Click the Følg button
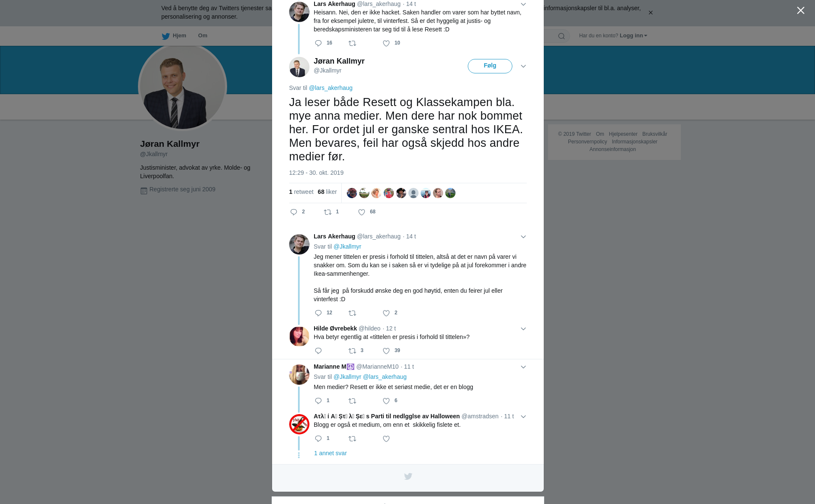This screenshot has height=504, width=815. tap(490, 66)
